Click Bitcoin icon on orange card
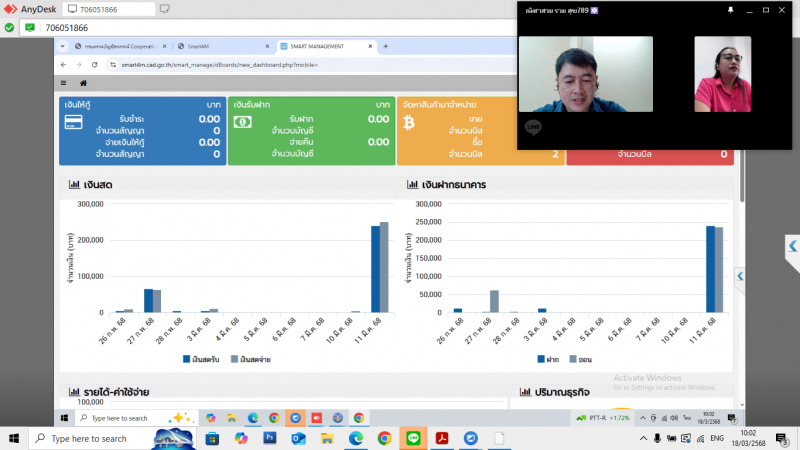 point(409,122)
